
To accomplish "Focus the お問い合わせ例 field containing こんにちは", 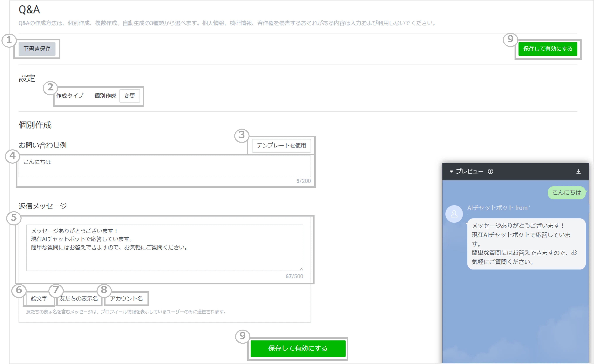I will [165, 166].
